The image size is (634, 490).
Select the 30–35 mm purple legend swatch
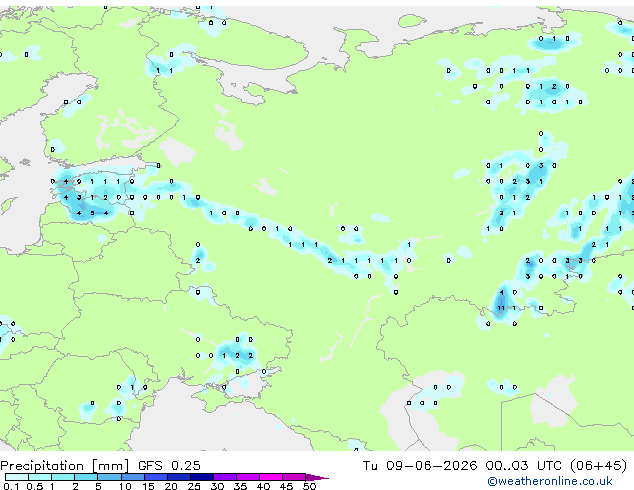pos(224,477)
